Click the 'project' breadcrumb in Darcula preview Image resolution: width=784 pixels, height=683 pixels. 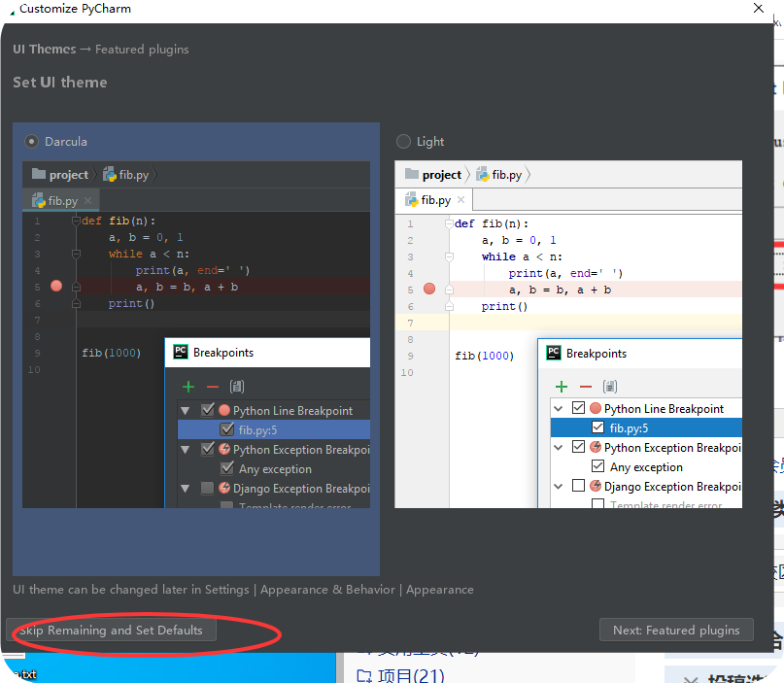[x=69, y=175]
